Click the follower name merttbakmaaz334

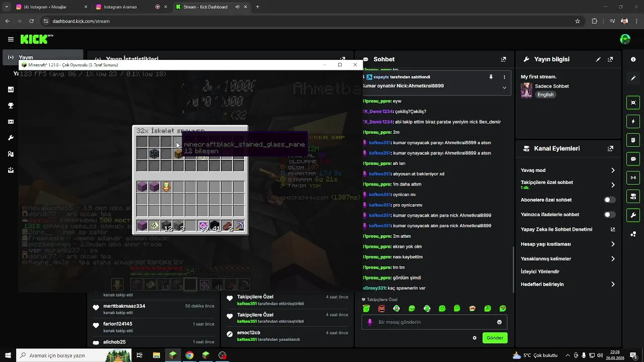click(124, 306)
